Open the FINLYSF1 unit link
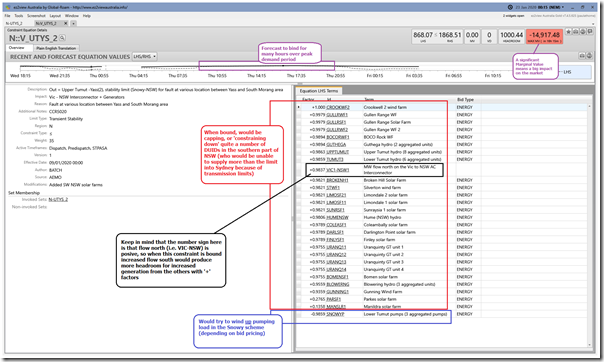 click(x=335, y=240)
